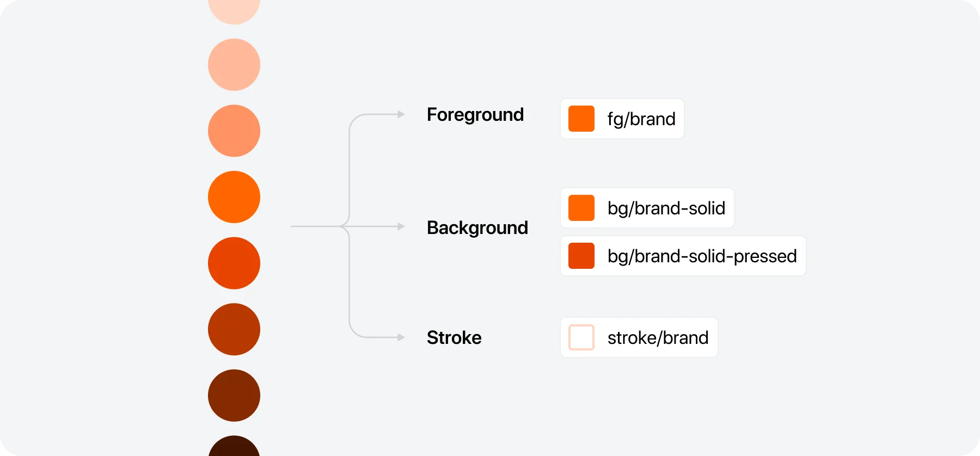Click the dark brown palette circle
This screenshot has width=980, height=456.
pos(234,396)
